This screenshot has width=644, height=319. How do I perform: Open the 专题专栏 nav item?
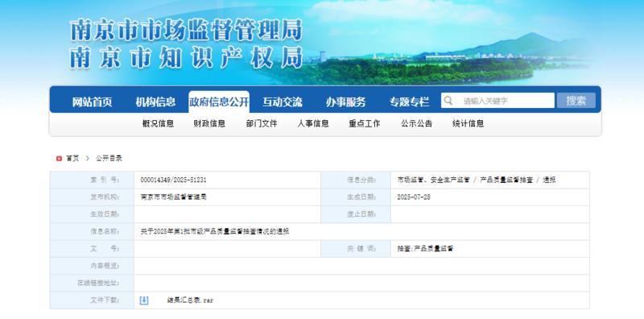(x=410, y=102)
